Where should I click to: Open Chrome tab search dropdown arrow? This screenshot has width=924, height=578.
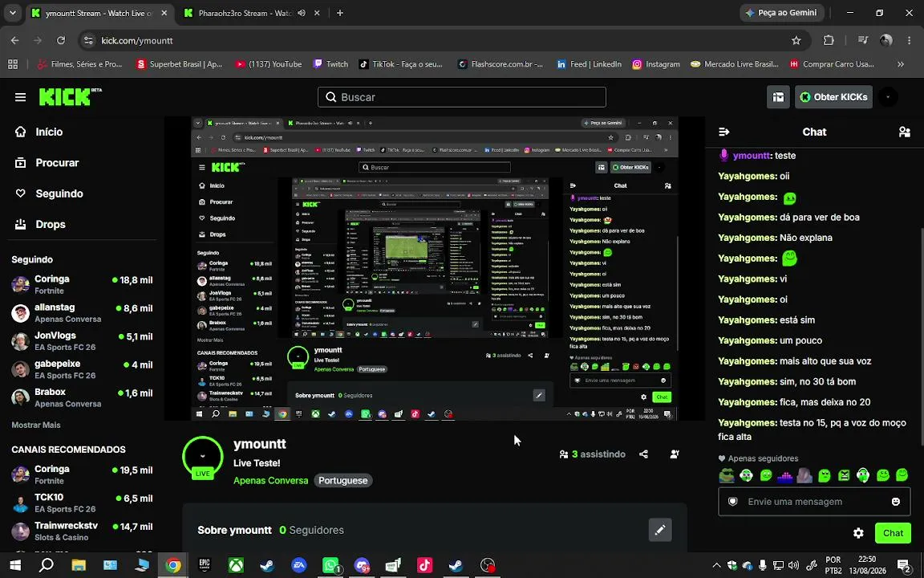(x=12, y=12)
